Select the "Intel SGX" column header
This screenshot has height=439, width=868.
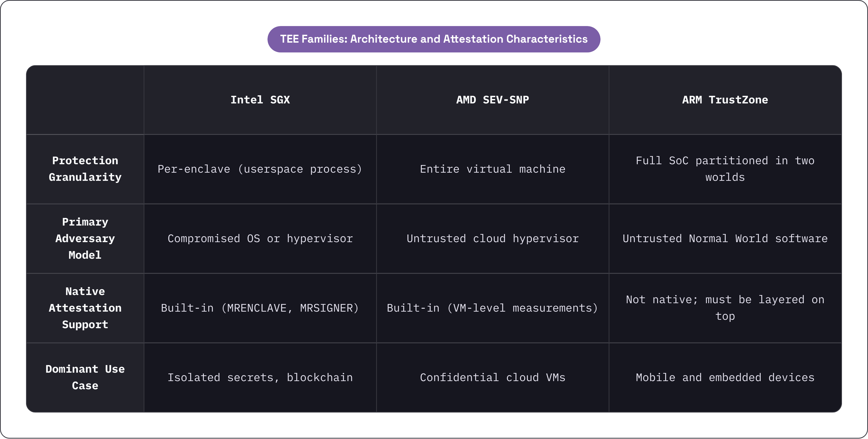click(x=260, y=100)
